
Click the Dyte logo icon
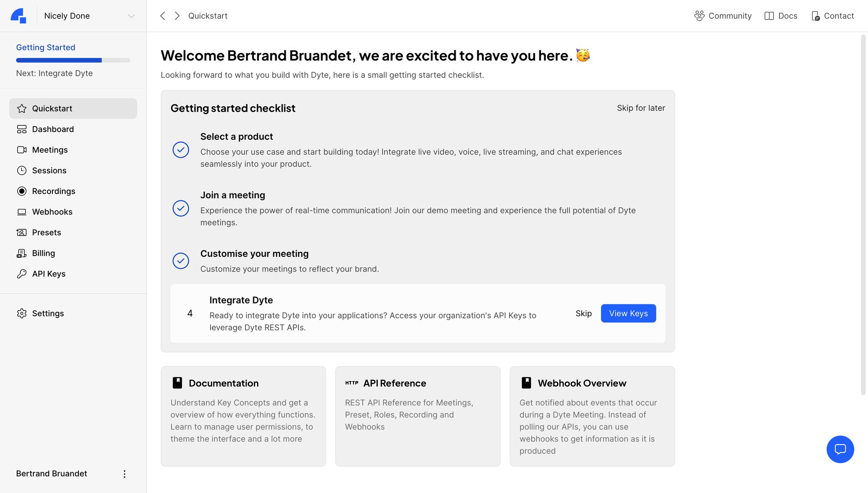click(19, 16)
